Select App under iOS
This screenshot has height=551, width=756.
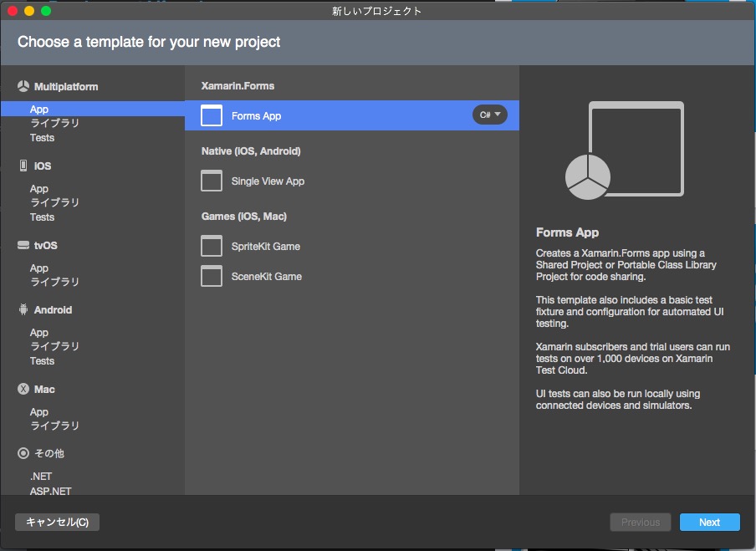coord(39,188)
